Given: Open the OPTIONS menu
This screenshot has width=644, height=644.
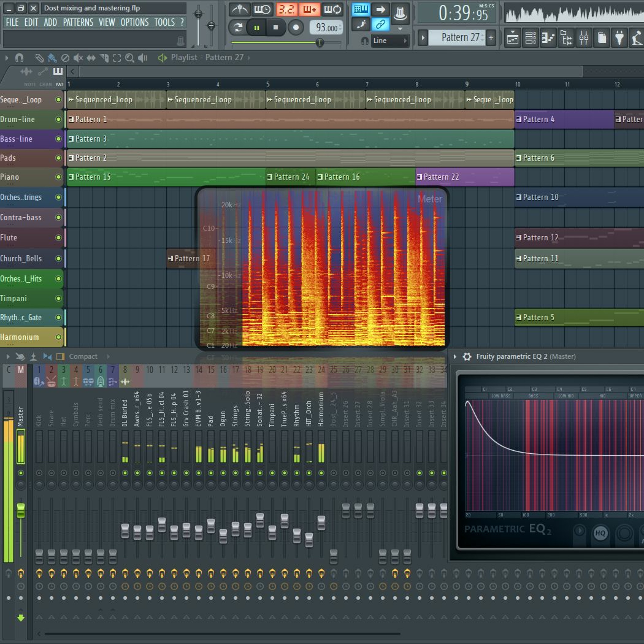Looking at the screenshot, I should pos(134,22).
